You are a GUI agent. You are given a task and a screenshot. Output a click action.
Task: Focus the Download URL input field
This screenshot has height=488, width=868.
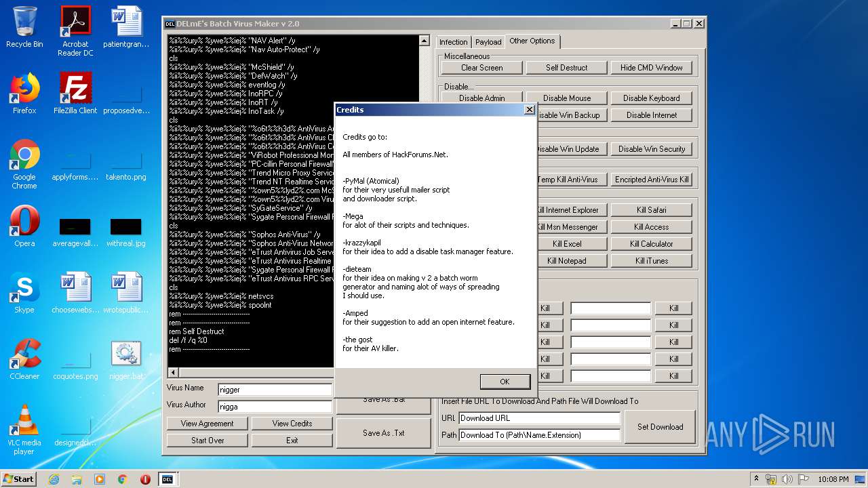[539, 418]
